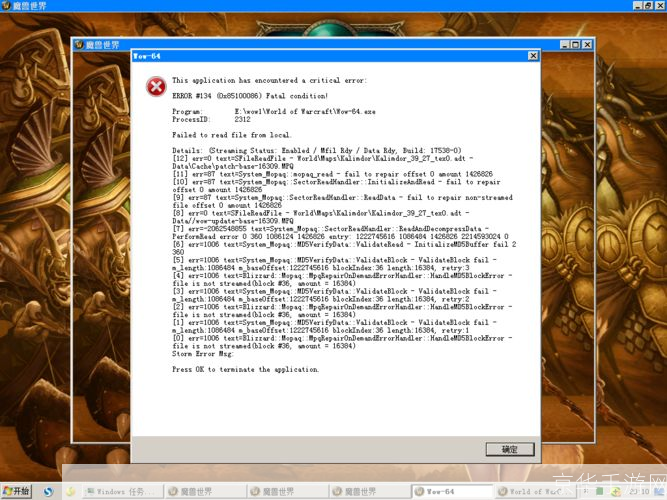Minimize the inner 魔兽世界 window

point(564,45)
